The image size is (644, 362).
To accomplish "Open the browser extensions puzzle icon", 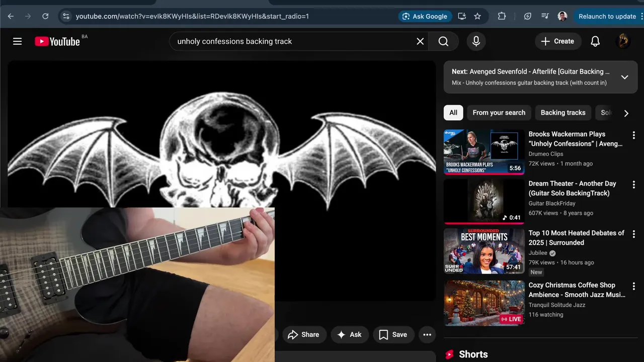I will tap(502, 16).
